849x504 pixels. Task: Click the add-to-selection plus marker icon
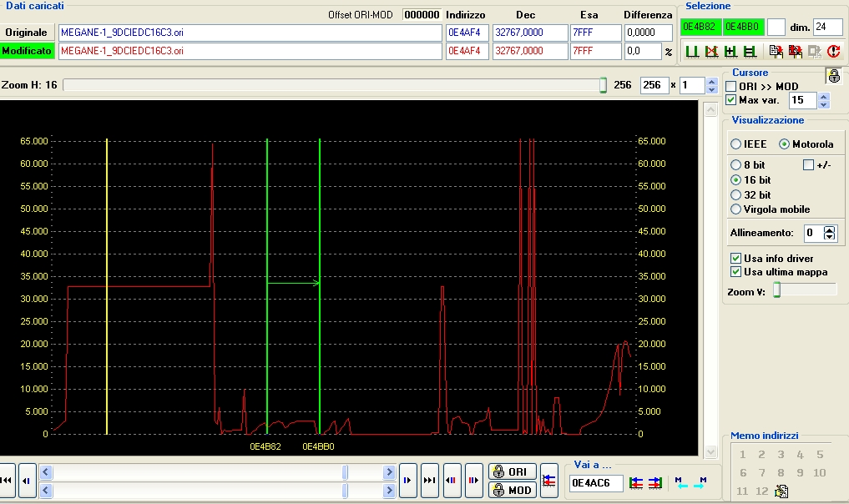(730, 52)
